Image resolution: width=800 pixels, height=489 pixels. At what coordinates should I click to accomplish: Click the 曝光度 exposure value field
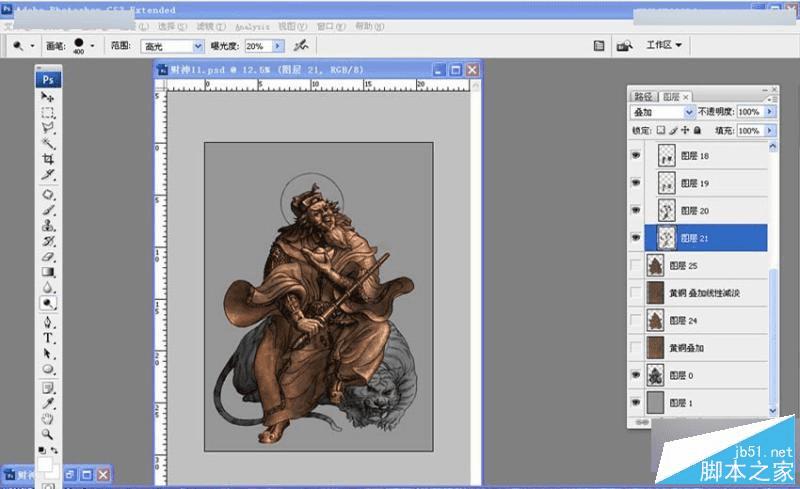pos(257,46)
